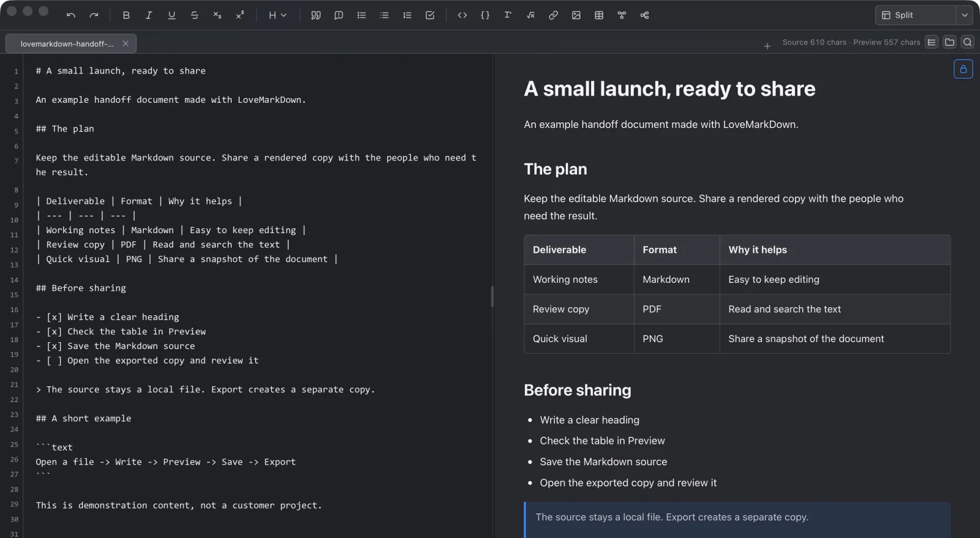
Task: Insert a bulleted list
Action: pos(361,15)
